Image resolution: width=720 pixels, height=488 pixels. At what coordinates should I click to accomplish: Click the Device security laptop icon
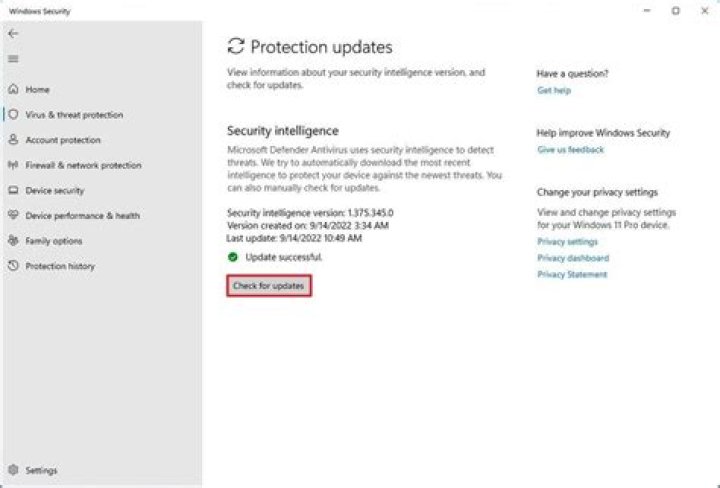(13, 190)
